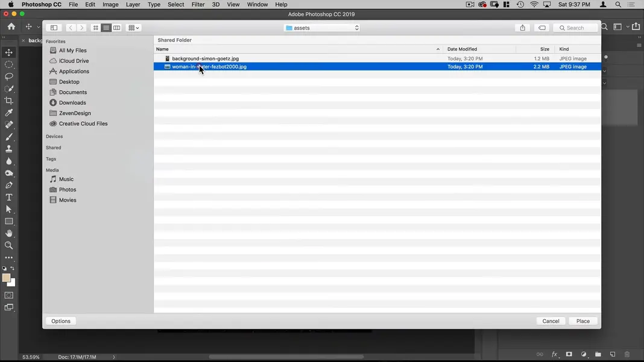Image resolution: width=644 pixels, height=362 pixels.
Task: Click the Place button
Action: pyautogui.click(x=583, y=321)
